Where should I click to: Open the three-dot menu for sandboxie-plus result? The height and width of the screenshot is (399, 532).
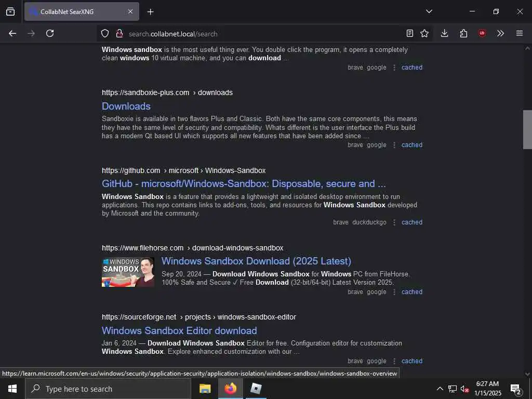coord(394,145)
